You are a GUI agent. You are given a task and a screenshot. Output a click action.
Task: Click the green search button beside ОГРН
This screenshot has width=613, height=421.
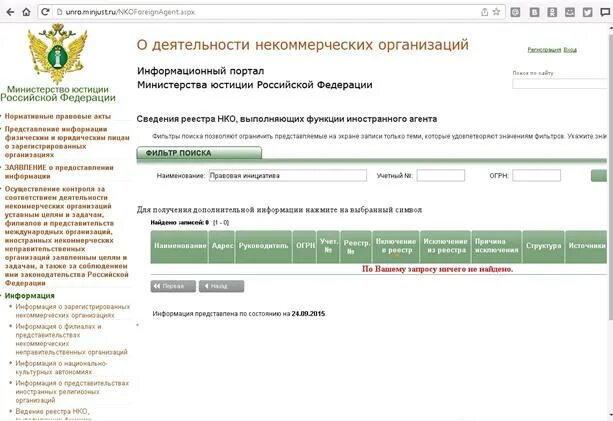click(599, 176)
